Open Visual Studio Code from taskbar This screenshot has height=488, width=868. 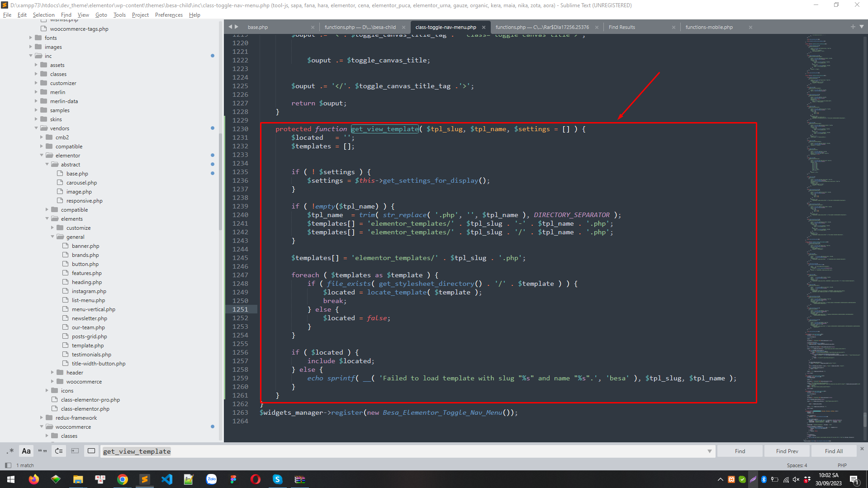point(166,479)
